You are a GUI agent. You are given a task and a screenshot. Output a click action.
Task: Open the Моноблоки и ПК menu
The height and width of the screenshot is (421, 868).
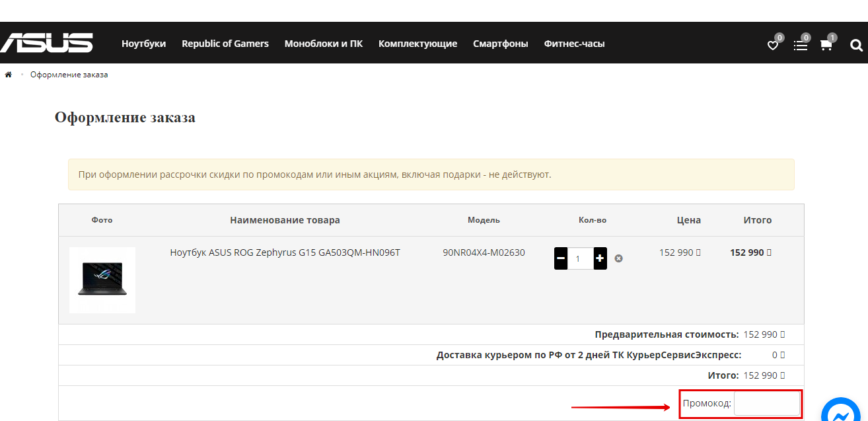coord(324,44)
